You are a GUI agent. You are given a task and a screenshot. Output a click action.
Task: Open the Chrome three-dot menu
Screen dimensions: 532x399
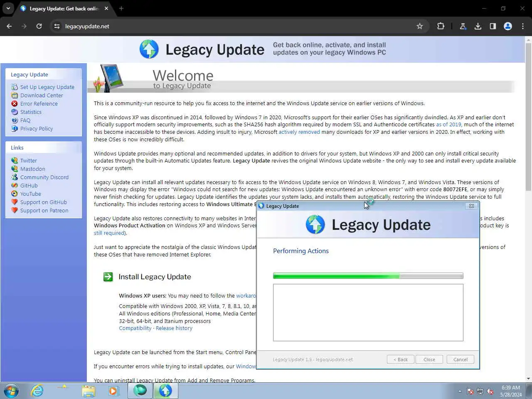coord(523,26)
